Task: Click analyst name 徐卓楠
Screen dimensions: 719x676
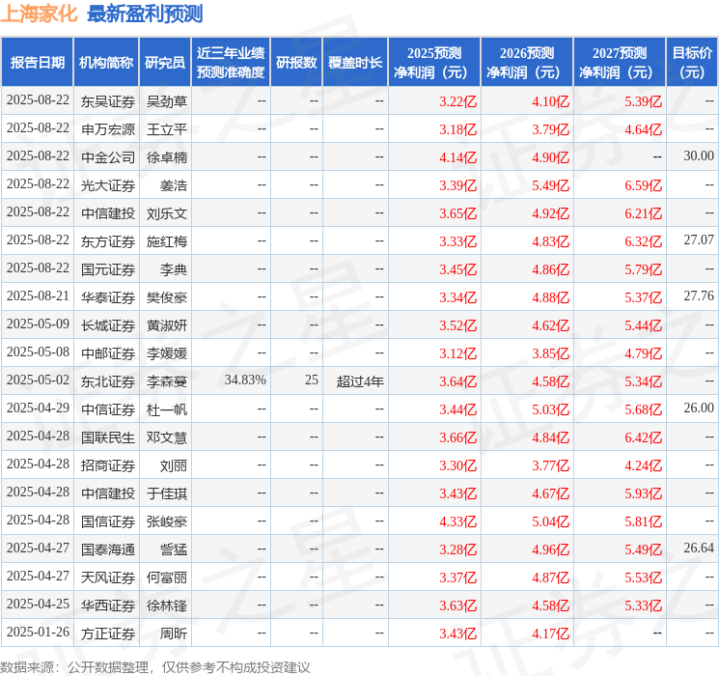Action: (166, 157)
